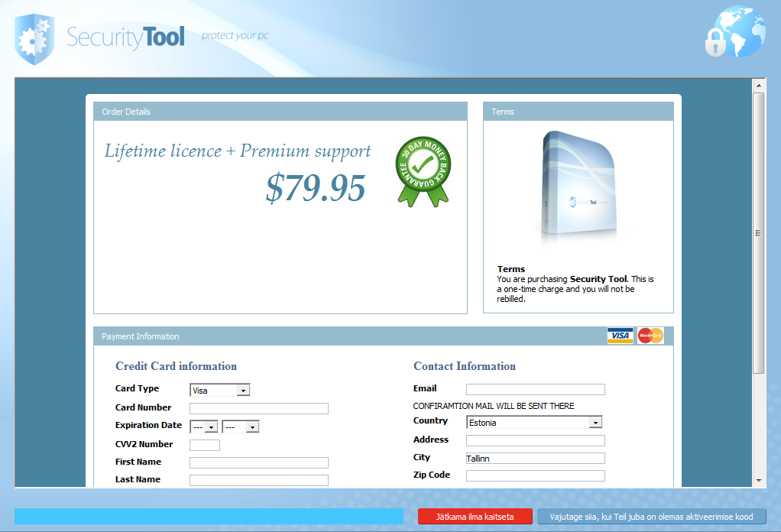Click into the Last Name field
The width and height of the screenshot is (781, 532).
coord(259,480)
